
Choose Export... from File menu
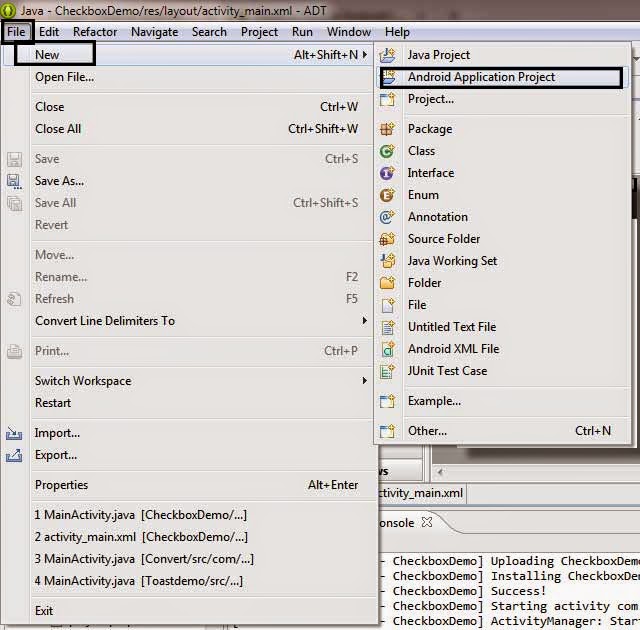pyautogui.click(x=188, y=455)
